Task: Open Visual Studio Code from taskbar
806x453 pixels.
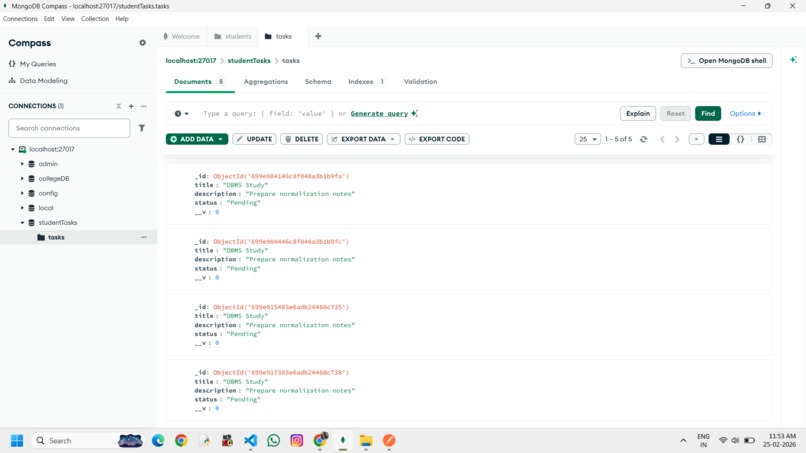Action: 250,441
